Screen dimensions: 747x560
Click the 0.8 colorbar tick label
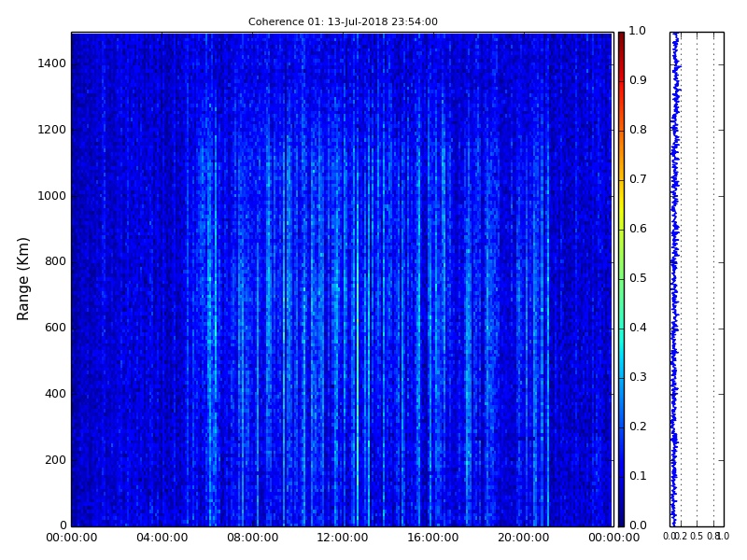pyautogui.click(x=638, y=130)
